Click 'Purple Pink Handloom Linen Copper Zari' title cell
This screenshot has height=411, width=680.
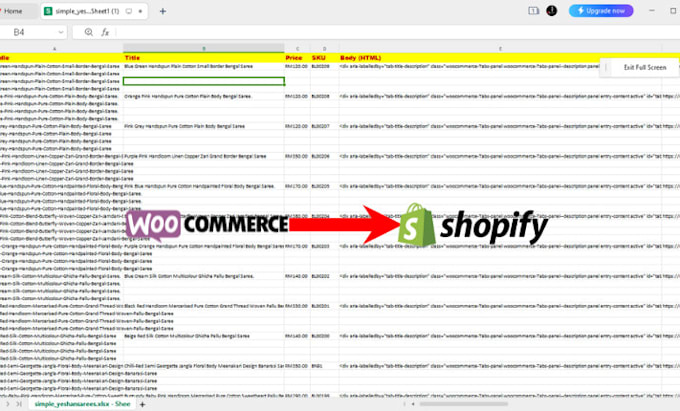coord(204,156)
